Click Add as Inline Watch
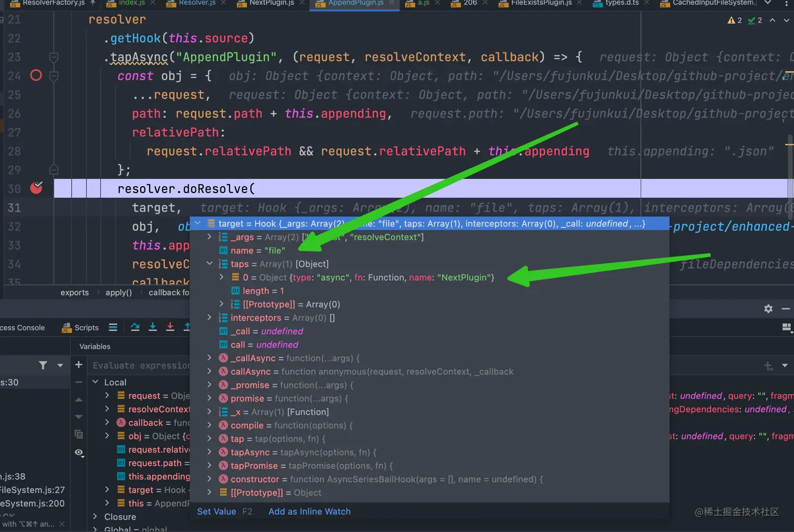 point(309,512)
